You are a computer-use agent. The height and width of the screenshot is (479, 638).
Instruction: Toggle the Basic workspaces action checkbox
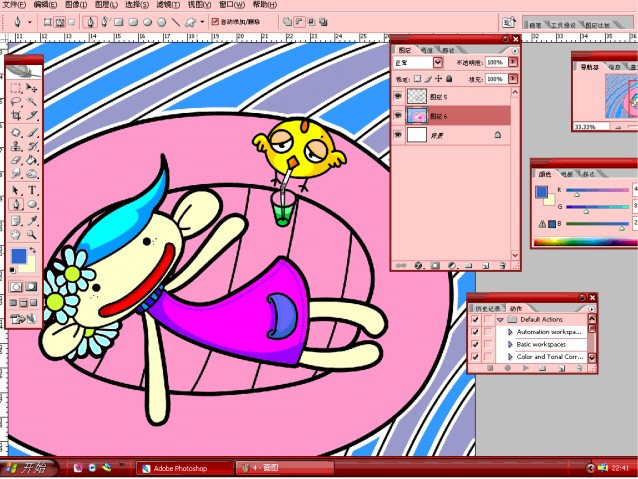click(475, 344)
